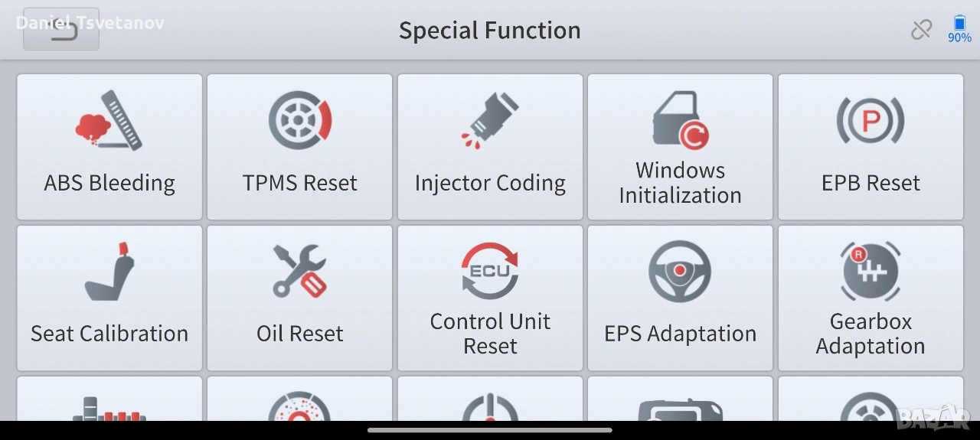Select the cut-off wheel icon tile at bottom right

[871, 399]
